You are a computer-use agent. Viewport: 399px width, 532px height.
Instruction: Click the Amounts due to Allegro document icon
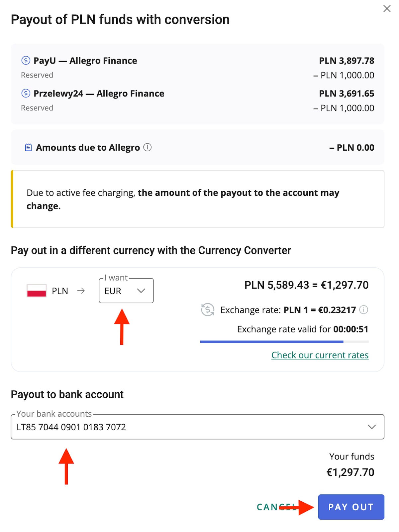click(29, 147)
